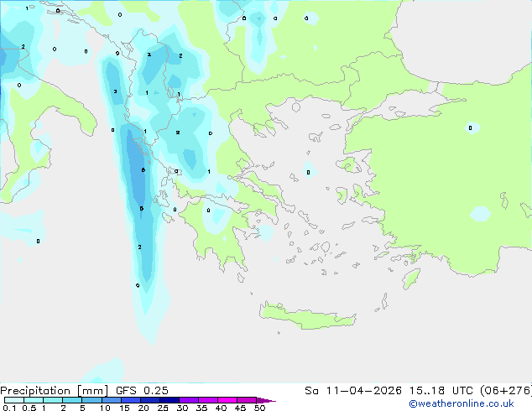
Task: Pick the legend swatch between 30 and 35
Action: pos(189,400)
